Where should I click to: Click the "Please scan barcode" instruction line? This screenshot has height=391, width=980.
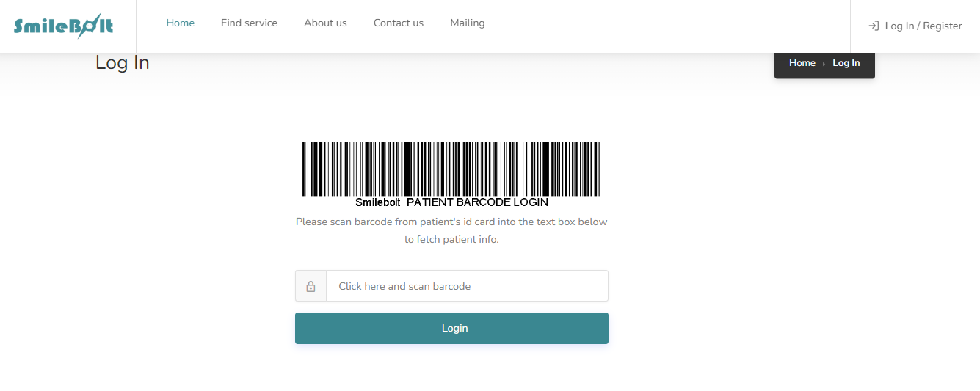451,222
